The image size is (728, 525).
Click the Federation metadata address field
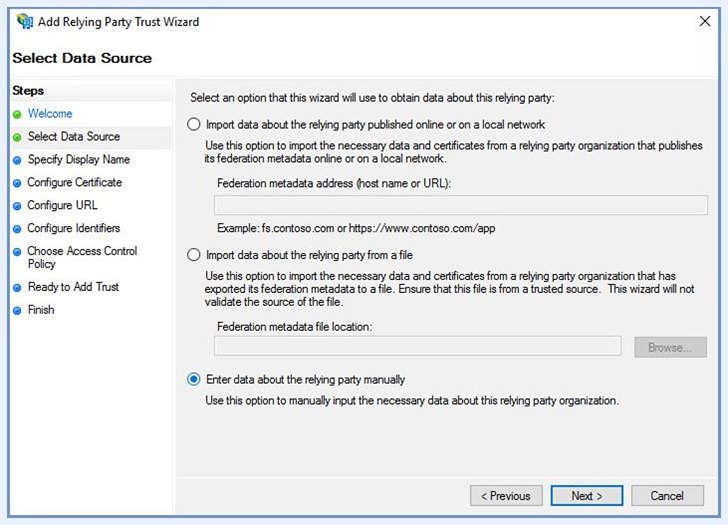coord(460,205)
